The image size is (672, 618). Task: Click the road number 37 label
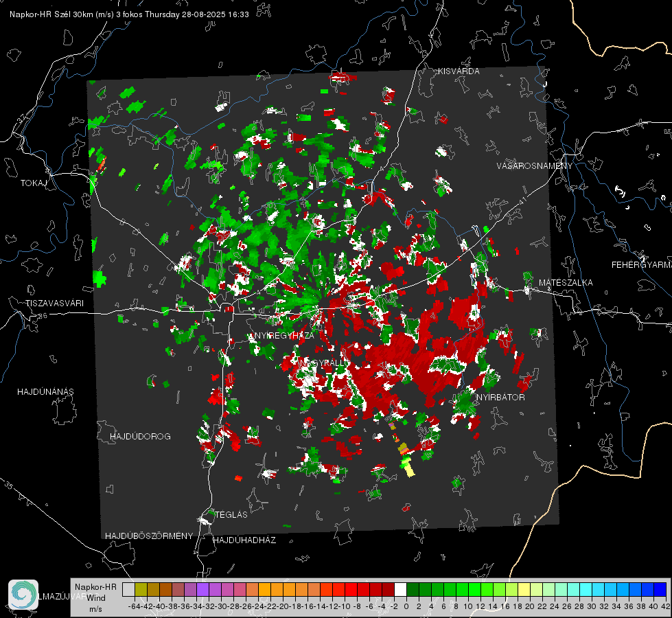[x=21, y=117]
